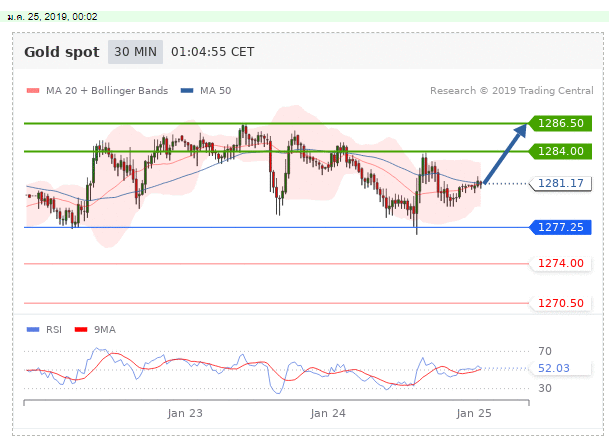Click the blue MA 50 legend swatch

(x=187, y=91)
